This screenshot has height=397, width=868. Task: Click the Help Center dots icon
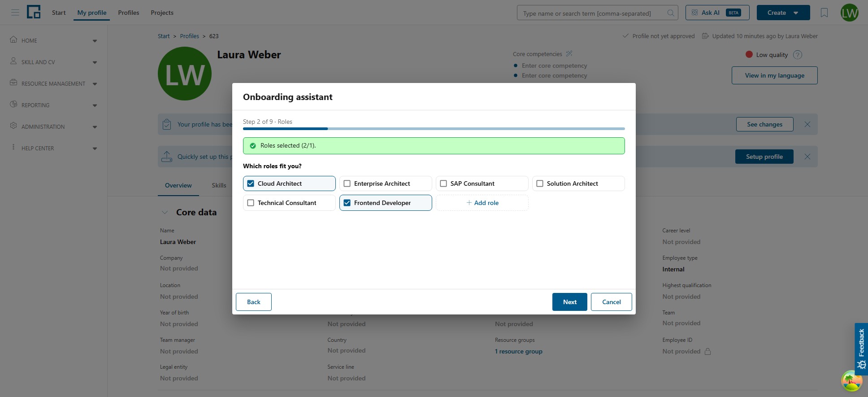[13, 147]
